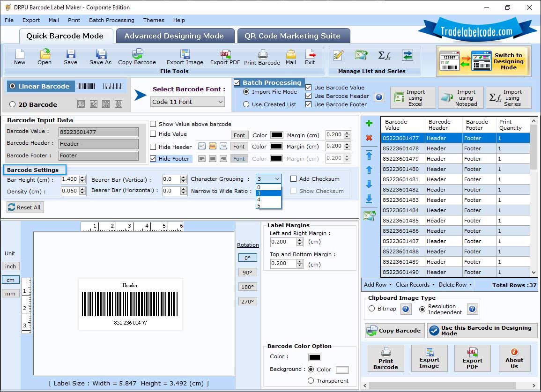Open the Export Image toolbar icon
Screen dimensions: 541x392
click(x=185, y=54)
